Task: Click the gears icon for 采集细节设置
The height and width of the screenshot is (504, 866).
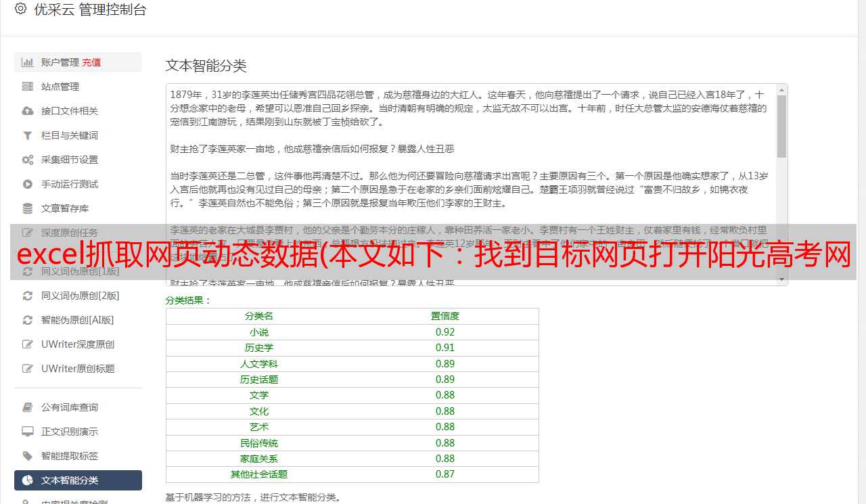Action: coord(28,160)
